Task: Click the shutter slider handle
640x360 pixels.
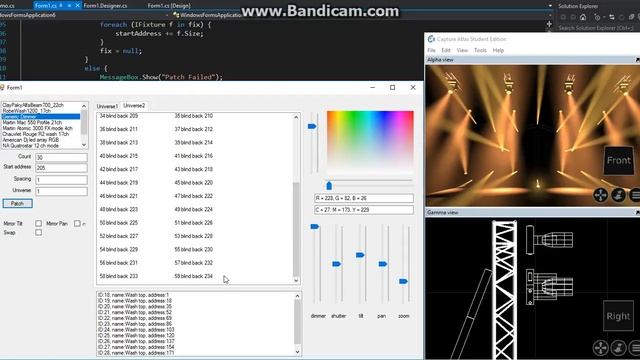Action: click(336, 264)
